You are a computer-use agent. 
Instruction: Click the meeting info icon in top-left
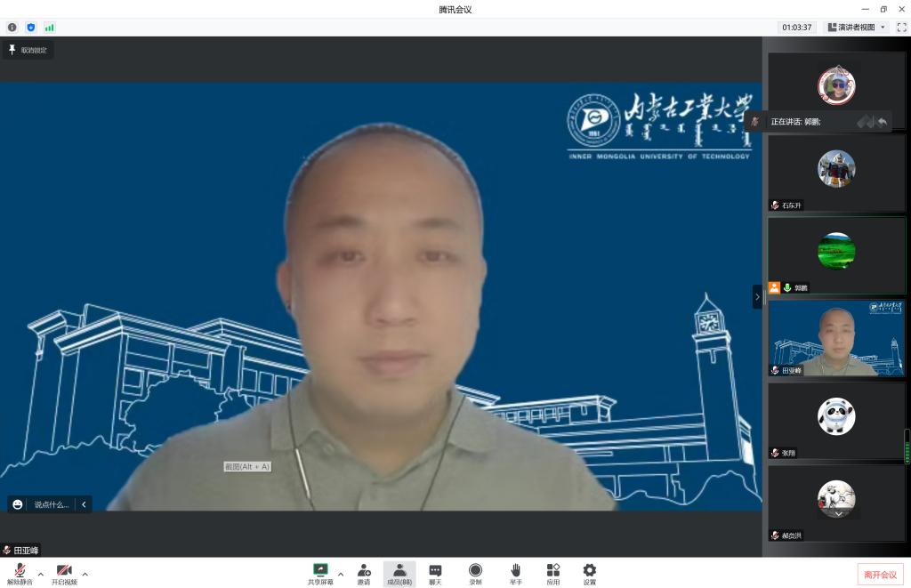[12, 28]
